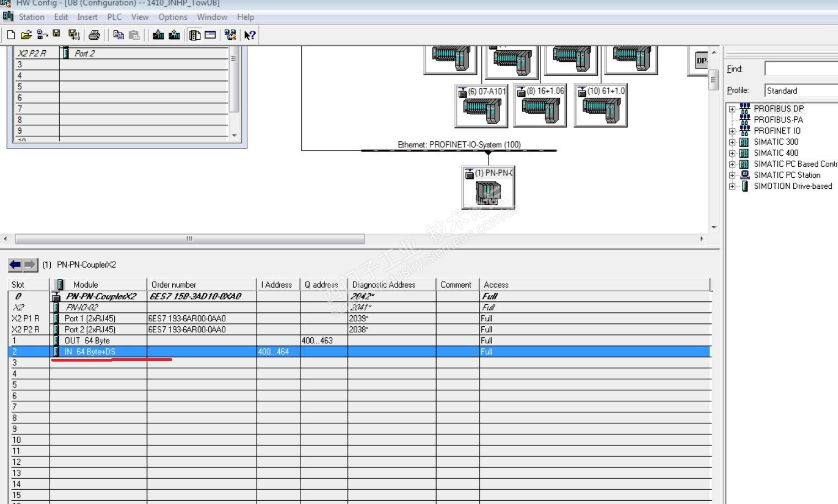The width and height of the screenshot is (838, 504).
Task: Select the (1) PN-PN-Coupler device
Action: [489, 188]
